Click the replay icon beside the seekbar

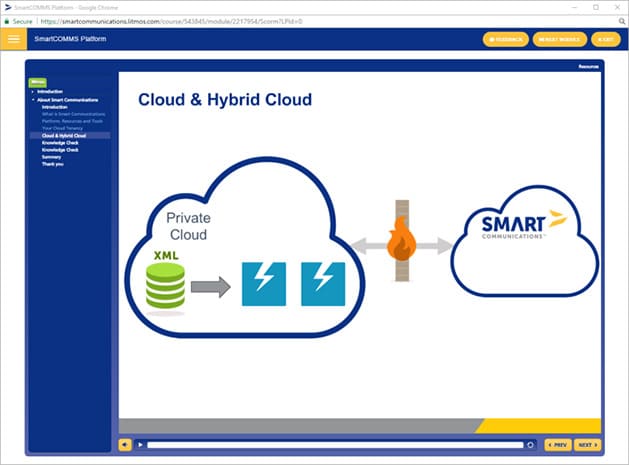click(x=530, y=445)
